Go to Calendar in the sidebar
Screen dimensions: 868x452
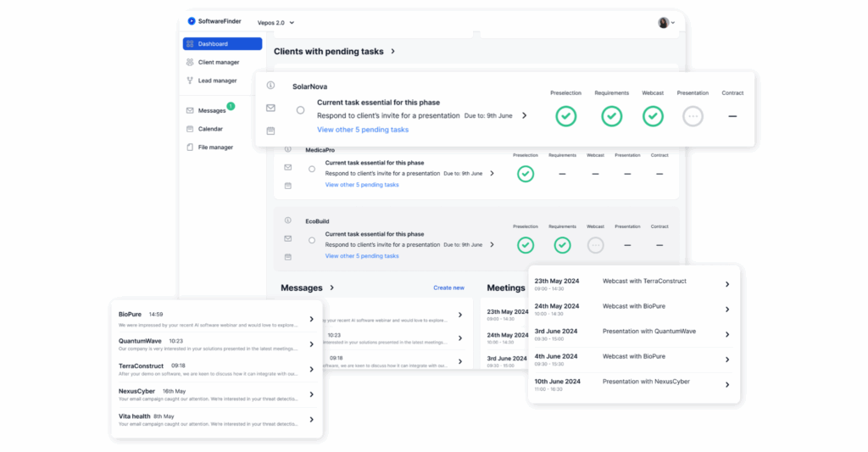[210, 129]
